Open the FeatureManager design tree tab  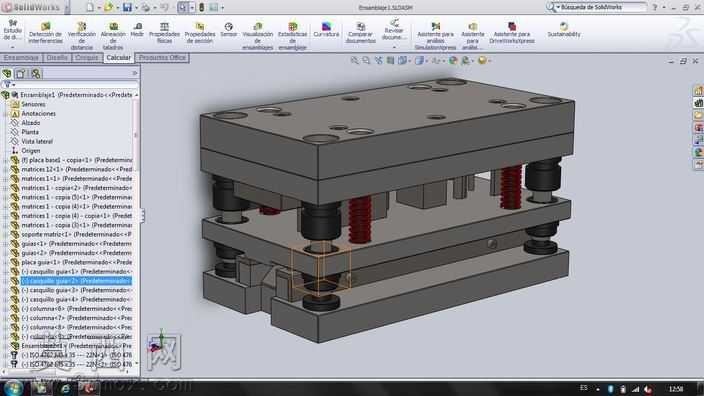click(7, 73)
